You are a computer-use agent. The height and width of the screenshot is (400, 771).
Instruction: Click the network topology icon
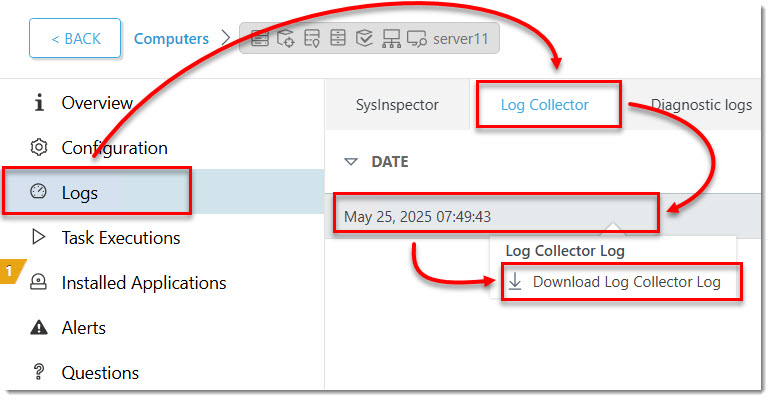click(391, 38)
